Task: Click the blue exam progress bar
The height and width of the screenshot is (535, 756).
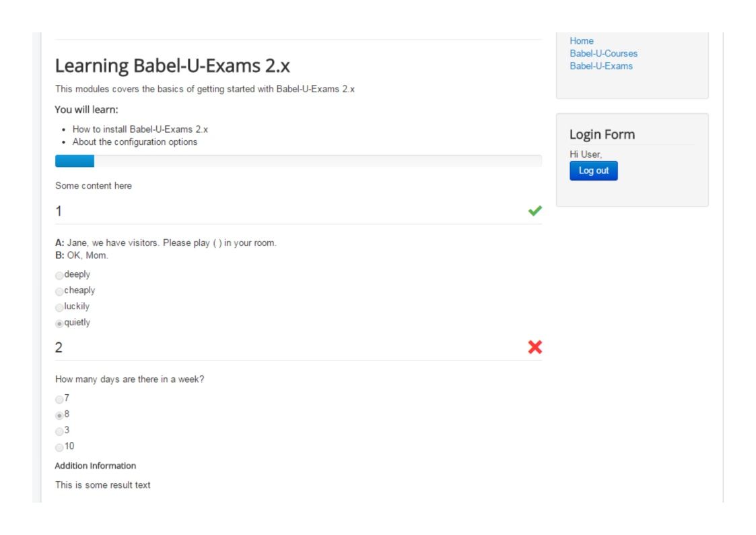Action: click(x=75, y=161)
